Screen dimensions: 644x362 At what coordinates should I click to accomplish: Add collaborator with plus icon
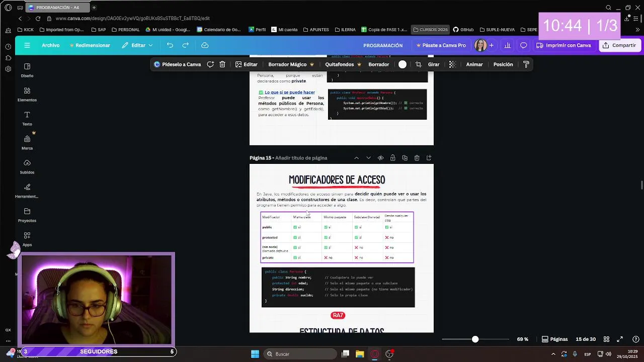[492, 45]
